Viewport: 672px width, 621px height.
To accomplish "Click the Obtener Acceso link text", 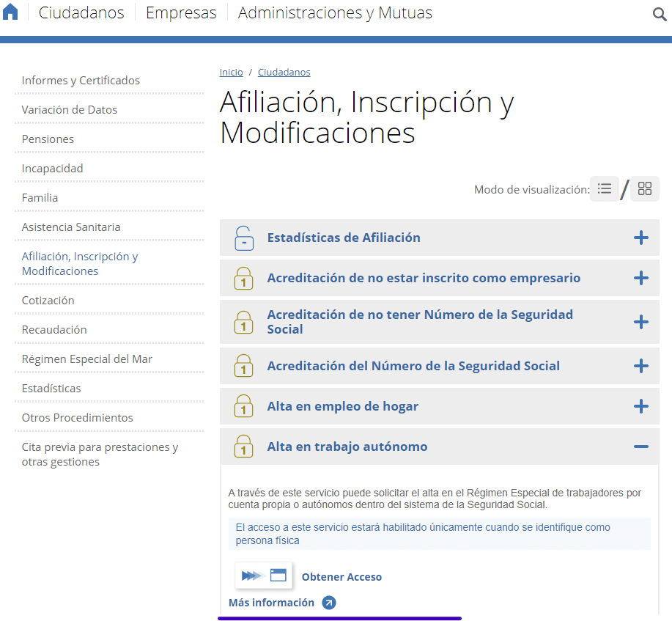I will point(341,577).
